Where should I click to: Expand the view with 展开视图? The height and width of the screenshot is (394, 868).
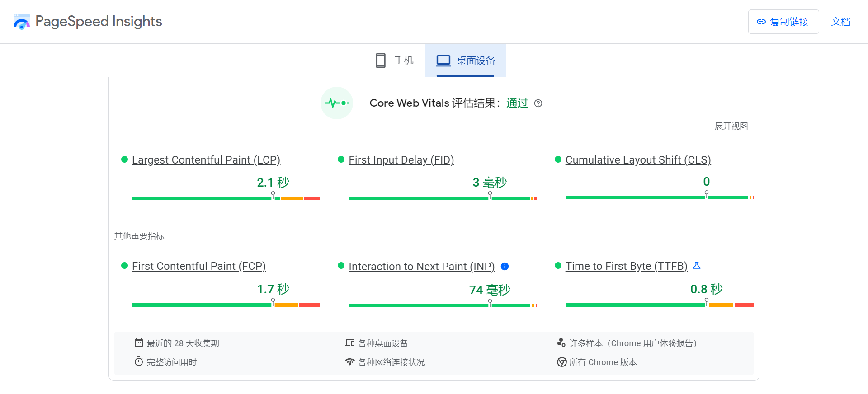click(x=731, y=126)
